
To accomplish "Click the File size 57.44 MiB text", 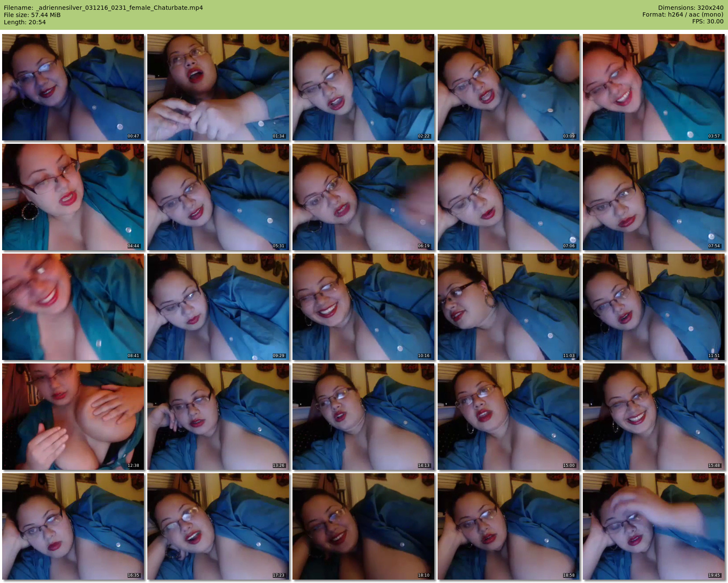I will (32, 15).
